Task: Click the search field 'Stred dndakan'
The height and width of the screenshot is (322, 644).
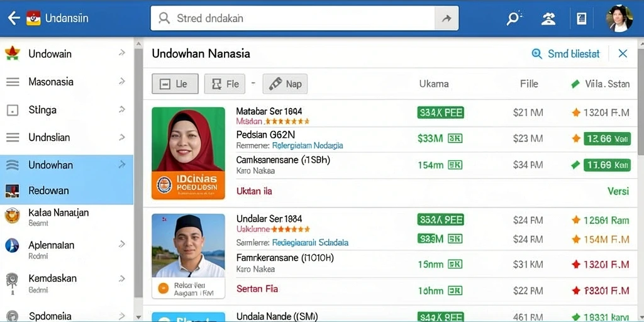Action: (x=292, y=18)
